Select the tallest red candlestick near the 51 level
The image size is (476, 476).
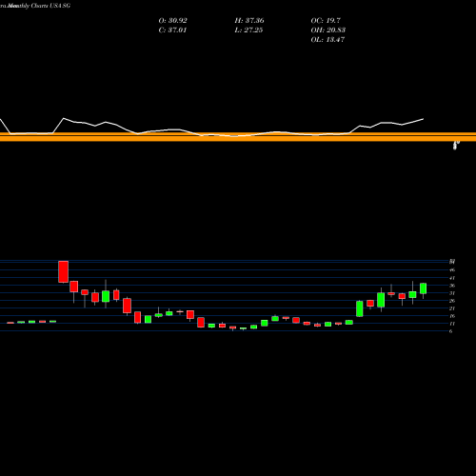click(x=63, y=271)
